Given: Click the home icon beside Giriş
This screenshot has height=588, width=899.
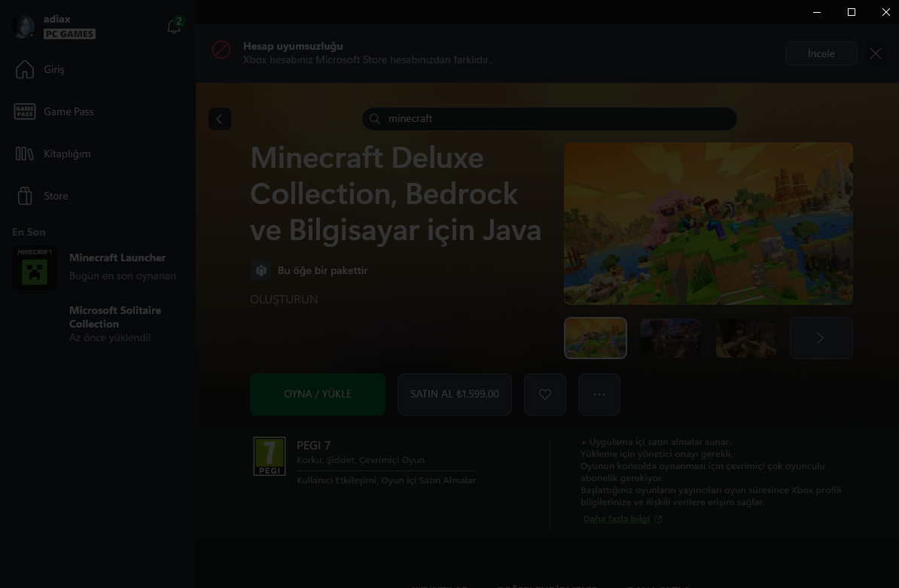Looking at the screenshot, I should [x=25, y=69].
